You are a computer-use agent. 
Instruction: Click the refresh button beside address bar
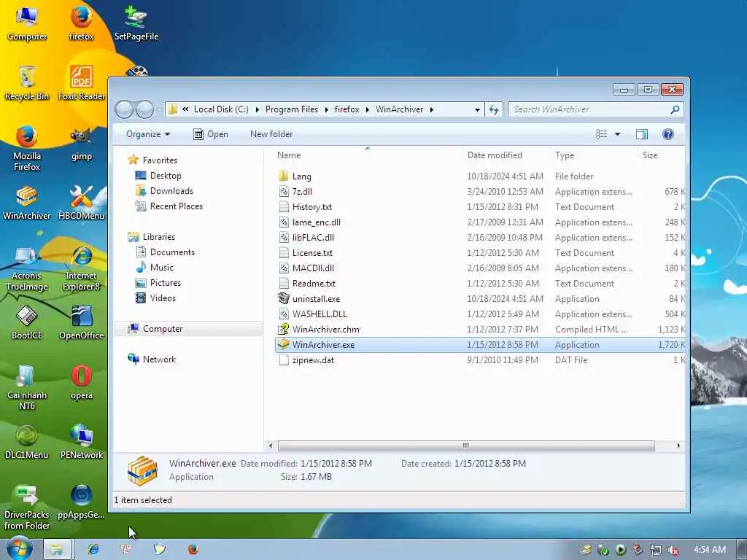click(x=494, y=109)
